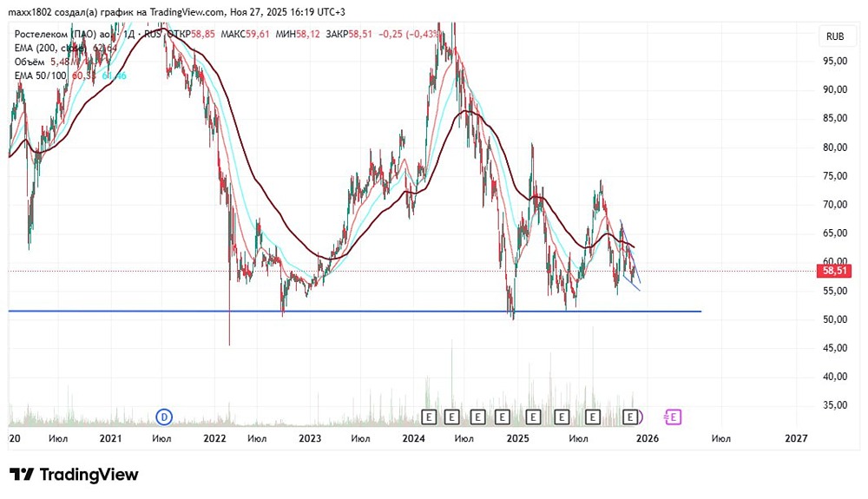Click the ЗАКР58,51 close value

[349, 35]
